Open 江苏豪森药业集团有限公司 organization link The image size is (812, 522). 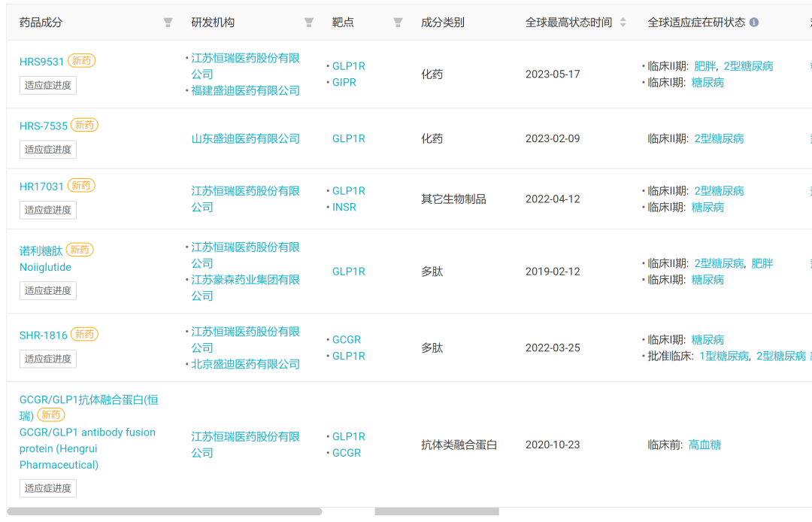point(245,288)
